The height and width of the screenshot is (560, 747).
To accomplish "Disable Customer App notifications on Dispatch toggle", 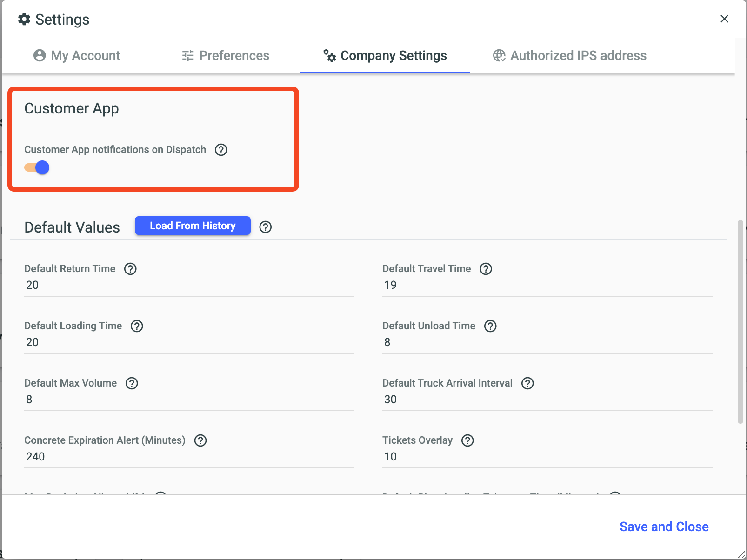I will pyautogui.click(x=37, y=167).
